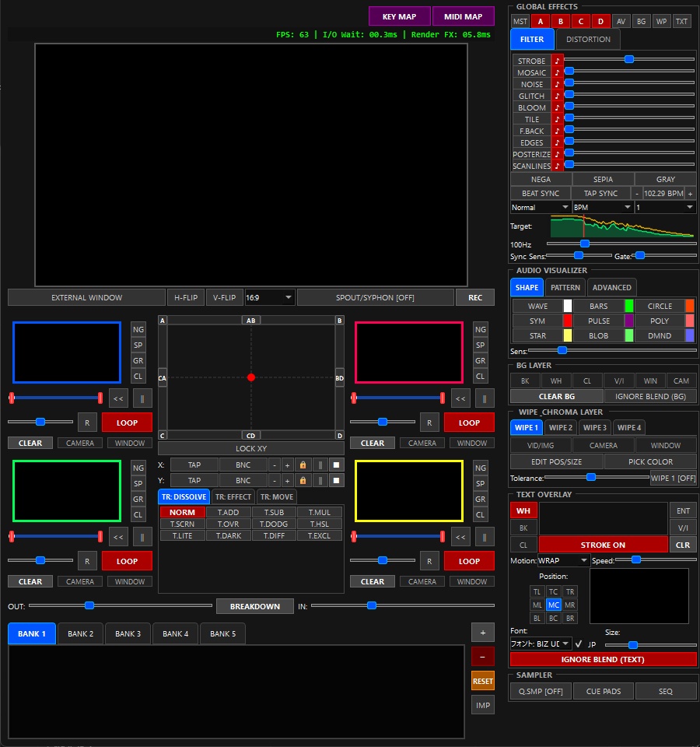This screenshot has width=700, height=747.
Task: Click the plus button next to the banks
Action: tap(483, 633)
